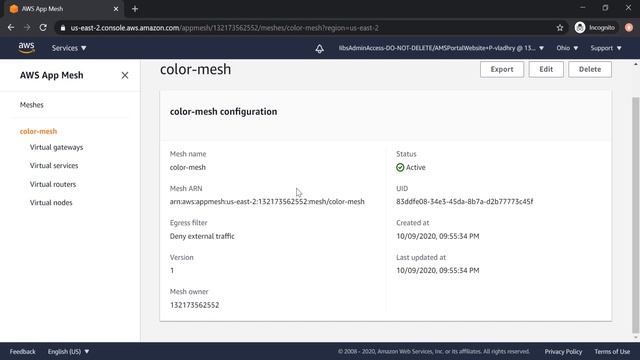
Task: Select color-mesh in the sidebar
Action: [38, 131]
